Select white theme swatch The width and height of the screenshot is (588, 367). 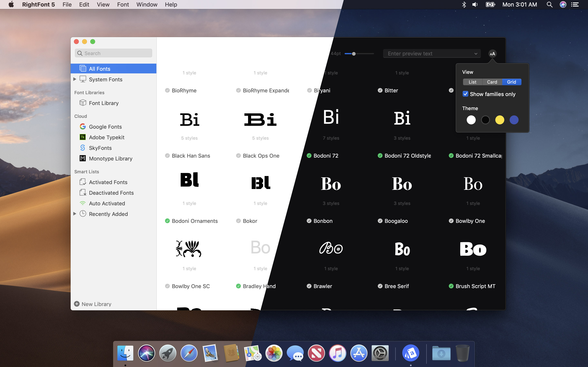471,120
